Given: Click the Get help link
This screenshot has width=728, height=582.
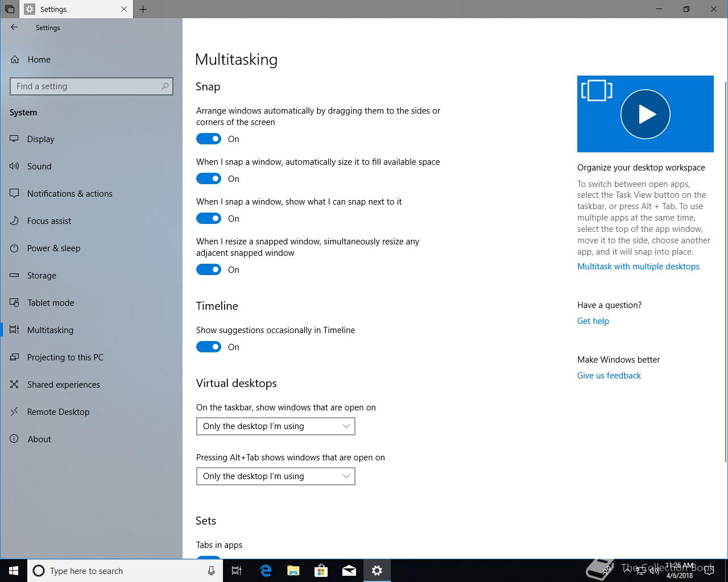Looking at the screenshot, I should coord(593,321).
